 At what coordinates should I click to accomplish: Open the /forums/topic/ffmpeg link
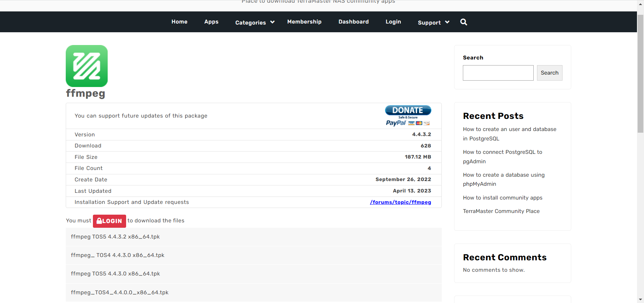(400, 202)
